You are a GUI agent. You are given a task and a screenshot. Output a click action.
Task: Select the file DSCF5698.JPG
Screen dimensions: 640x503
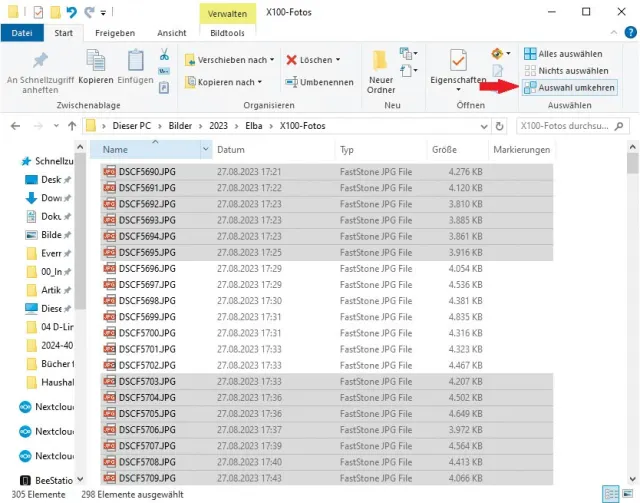click(139, 300)
